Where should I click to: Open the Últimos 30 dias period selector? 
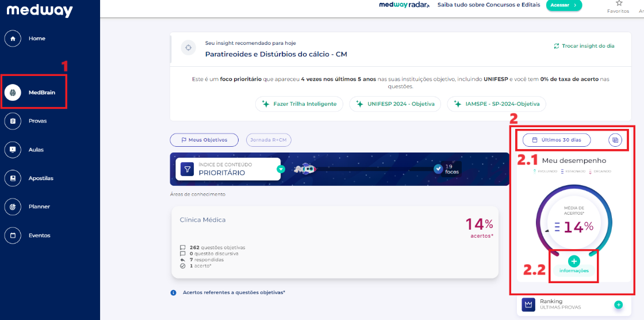pos(557,140)
